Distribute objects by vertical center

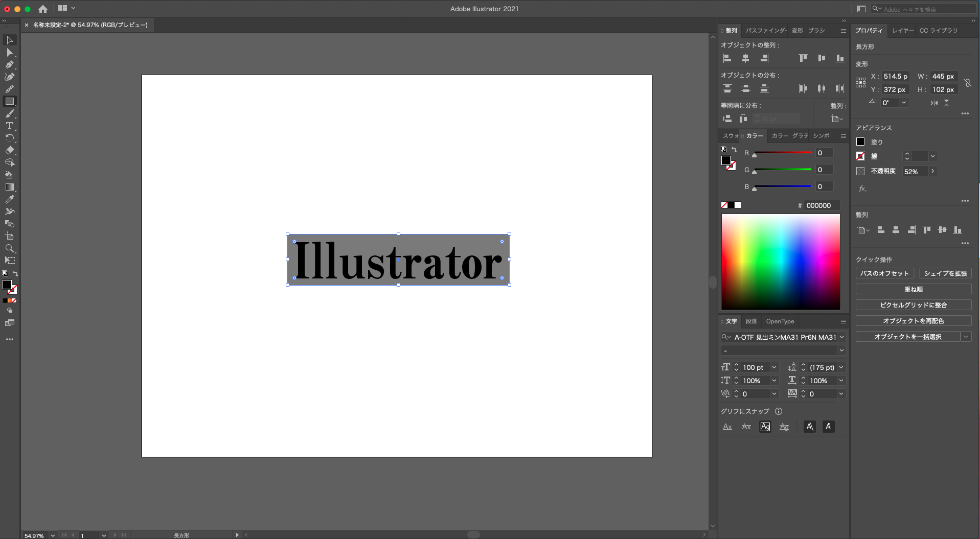745,88
